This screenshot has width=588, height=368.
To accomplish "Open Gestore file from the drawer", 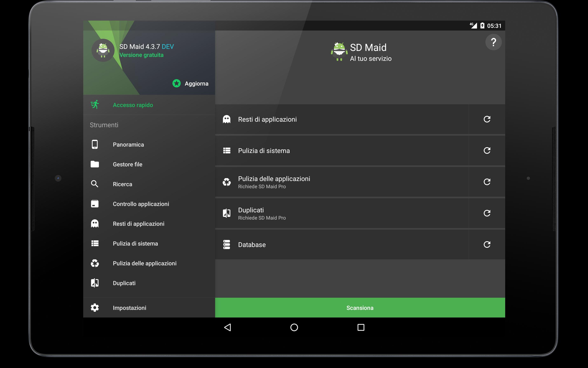I will coord(149,164).
